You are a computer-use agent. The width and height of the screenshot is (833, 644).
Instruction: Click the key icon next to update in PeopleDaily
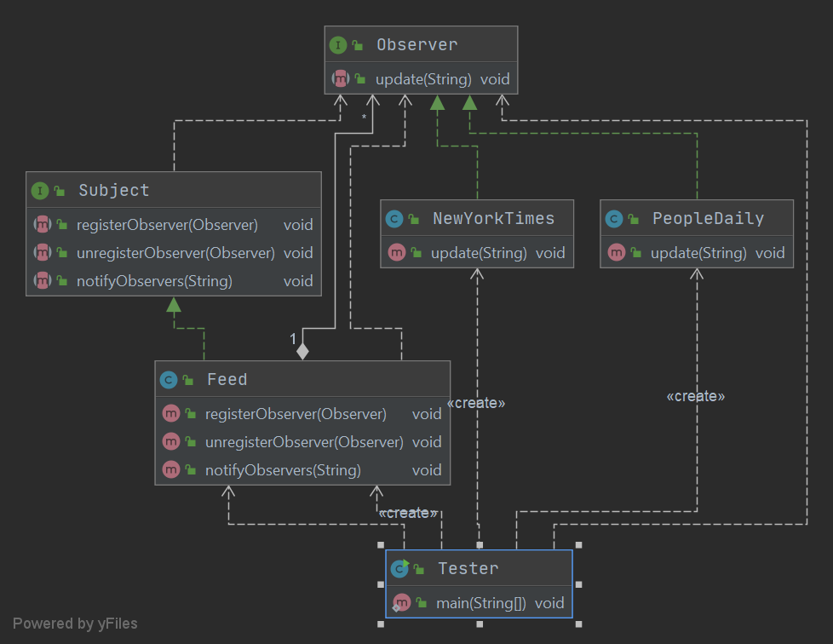click(635, 252)
